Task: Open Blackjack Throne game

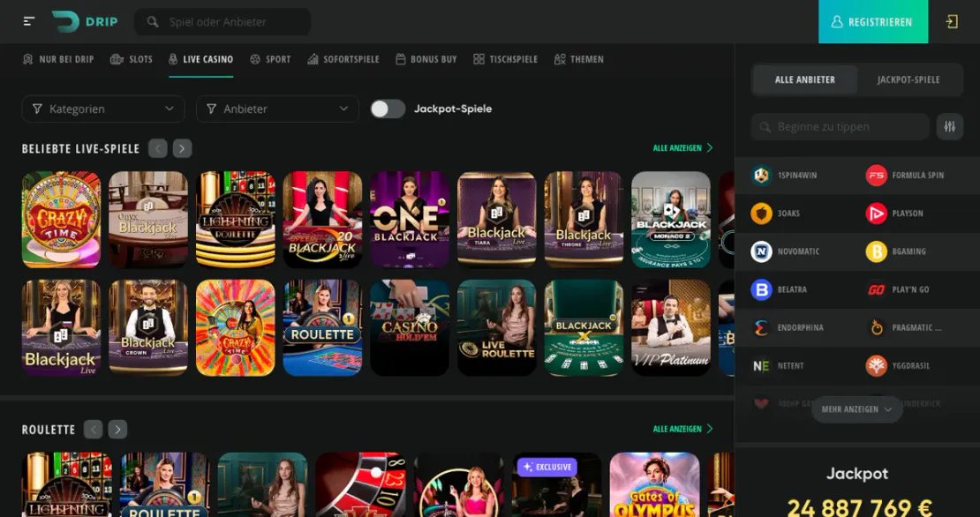Action: point(584,220)
